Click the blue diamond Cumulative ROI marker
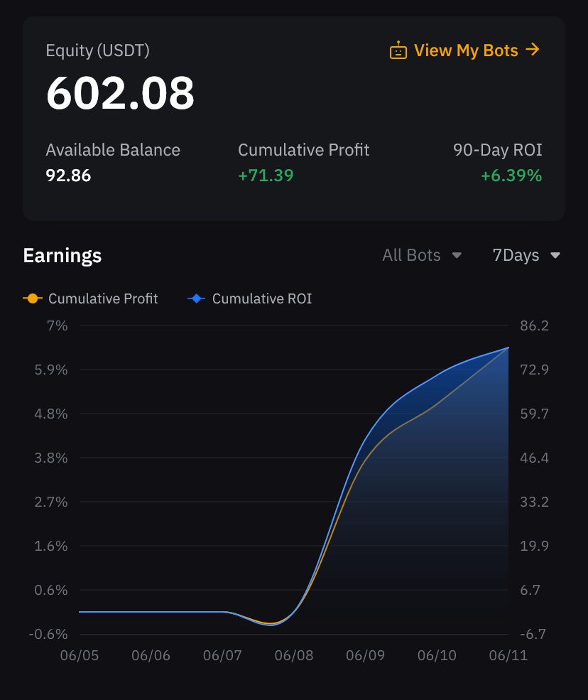 point(196,298)
